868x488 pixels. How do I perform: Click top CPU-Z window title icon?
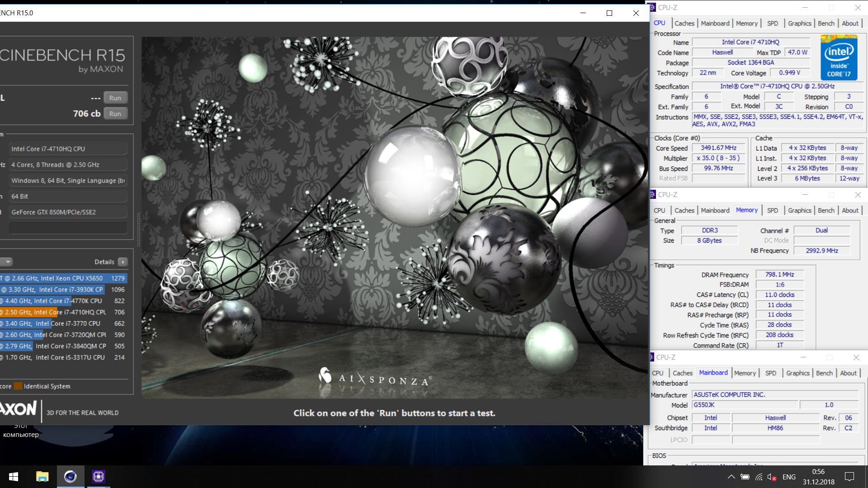point(652,8)
